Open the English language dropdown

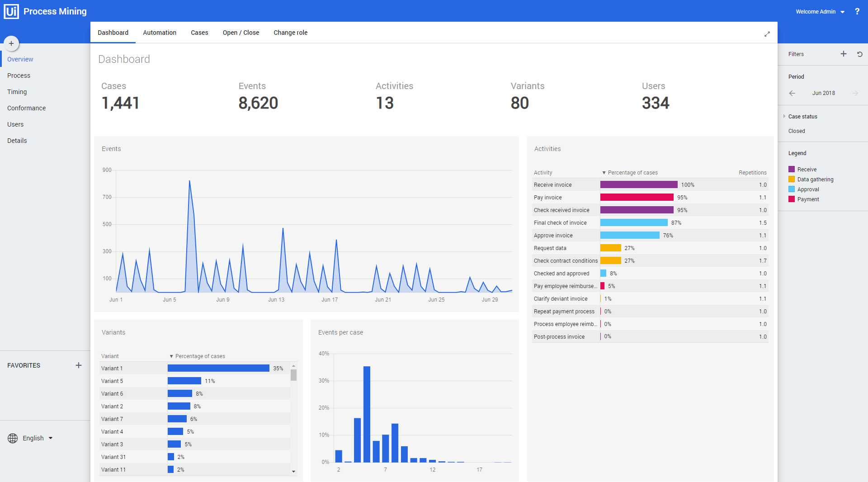click(x=38, y=438)
